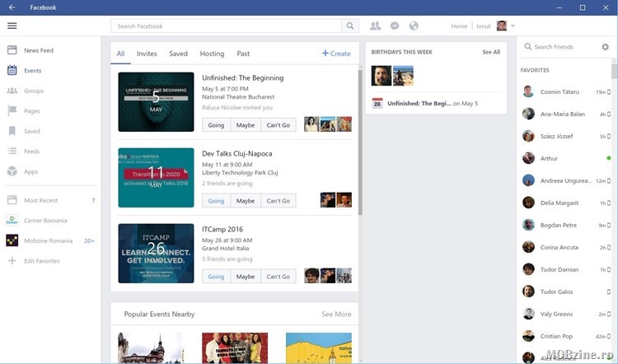Screen dimensions: 618x364
Task: Open ITCamp 2016 event thumbnail
Action: [x=156, y=253]
